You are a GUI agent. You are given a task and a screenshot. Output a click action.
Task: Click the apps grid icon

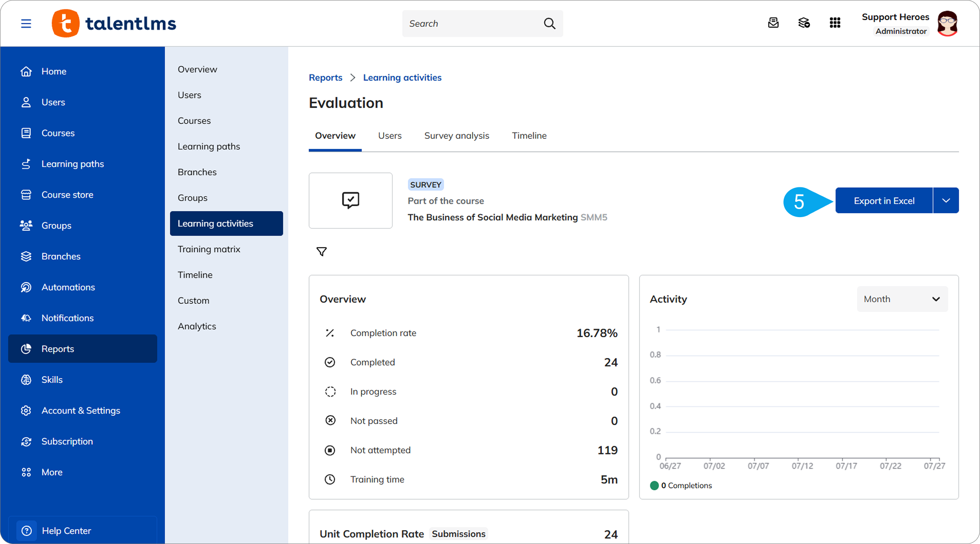click(835, 23)
